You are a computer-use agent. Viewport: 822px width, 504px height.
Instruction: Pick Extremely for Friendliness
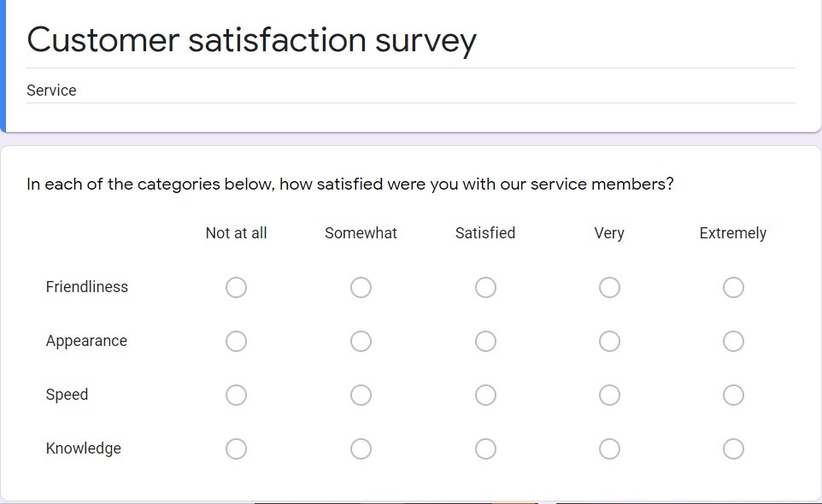coord(733,288)
